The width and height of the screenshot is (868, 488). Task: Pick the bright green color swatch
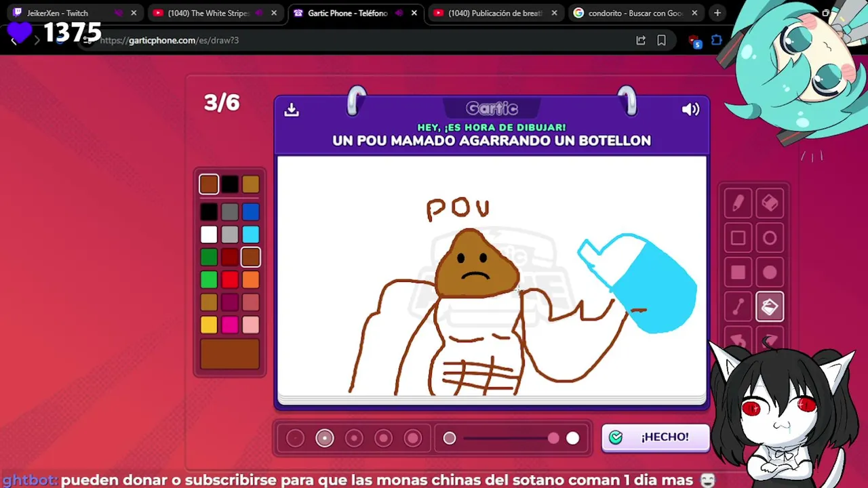(209, 279)
